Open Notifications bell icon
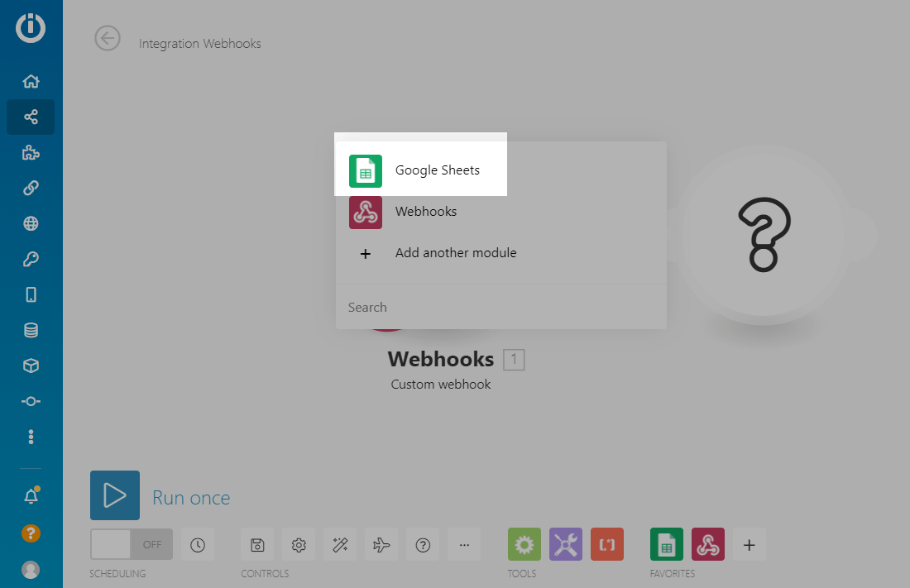Image resolution: width=910 pixels, height=588 pixels. coord(31,496)
